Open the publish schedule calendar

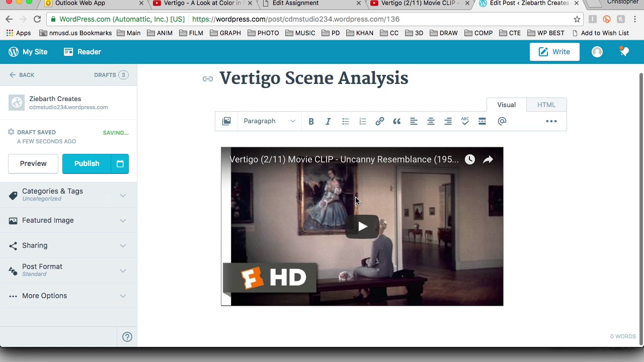pos(120,163)
